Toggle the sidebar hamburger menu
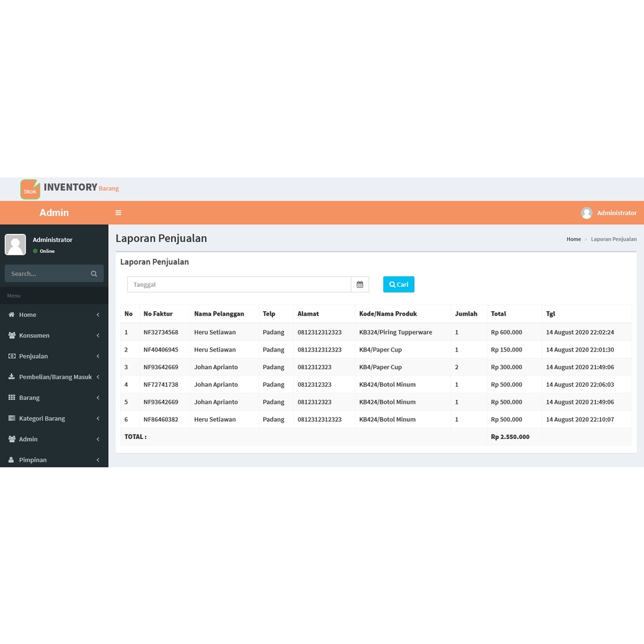Image resolution: width=644 pixels, height=644 pixels. click(x=118, y=213)
